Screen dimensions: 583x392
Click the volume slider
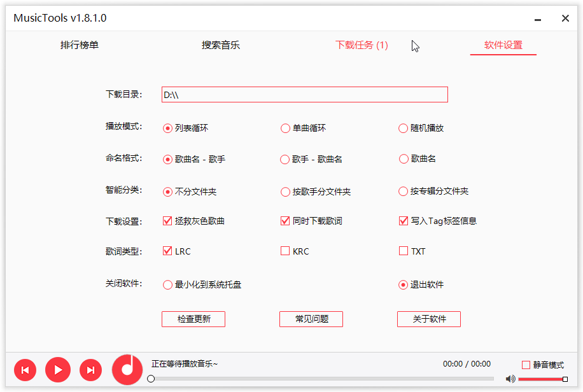(x=541, y=379)
